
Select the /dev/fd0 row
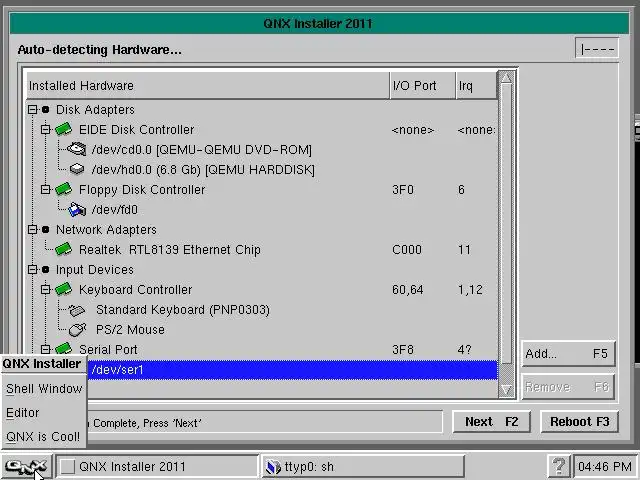[x=262, y=209]
